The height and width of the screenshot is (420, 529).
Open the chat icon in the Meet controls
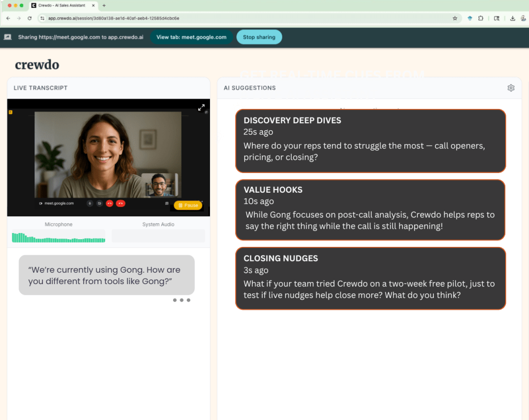pos(167,204)
